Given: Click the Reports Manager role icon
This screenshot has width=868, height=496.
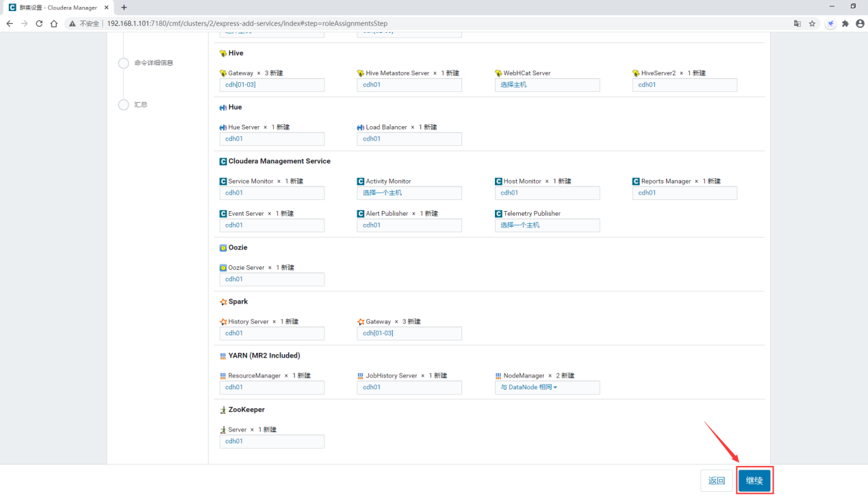Looking at the screenshot, I should point(636,182).
